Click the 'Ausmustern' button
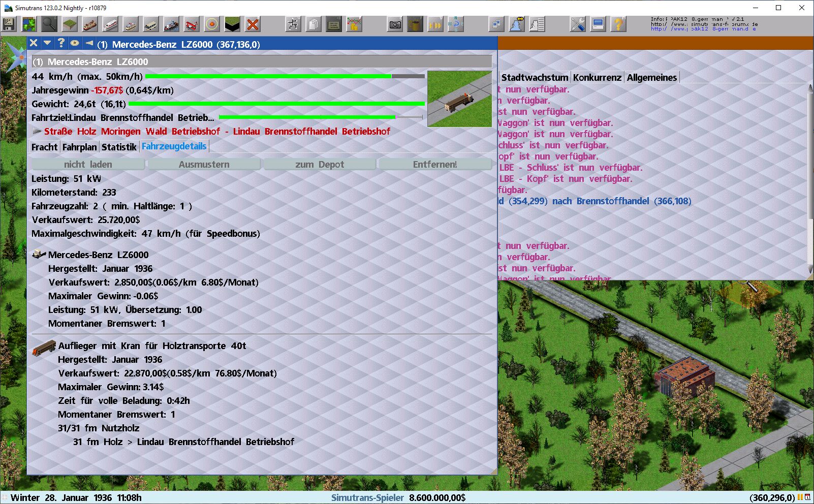This screenshot has height=504, width=814. pos(204,164)
